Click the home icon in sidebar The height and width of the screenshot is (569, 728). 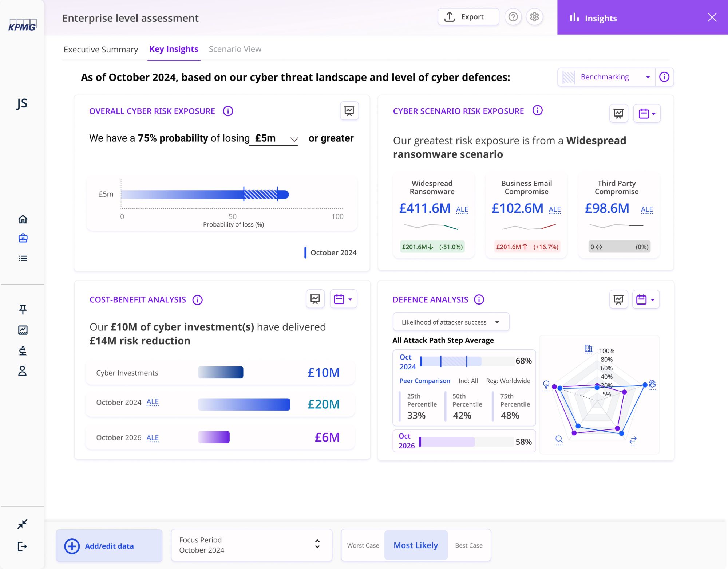(x=23, y=219)
